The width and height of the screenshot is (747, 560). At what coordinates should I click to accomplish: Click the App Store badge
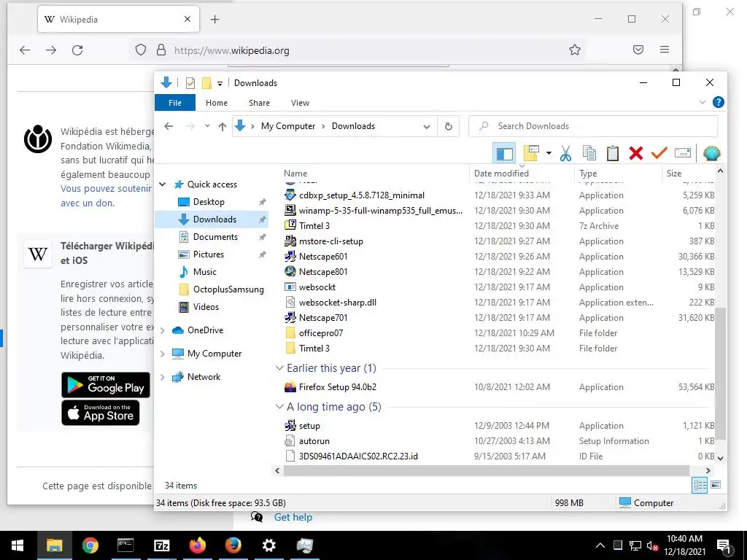[101, 413]
